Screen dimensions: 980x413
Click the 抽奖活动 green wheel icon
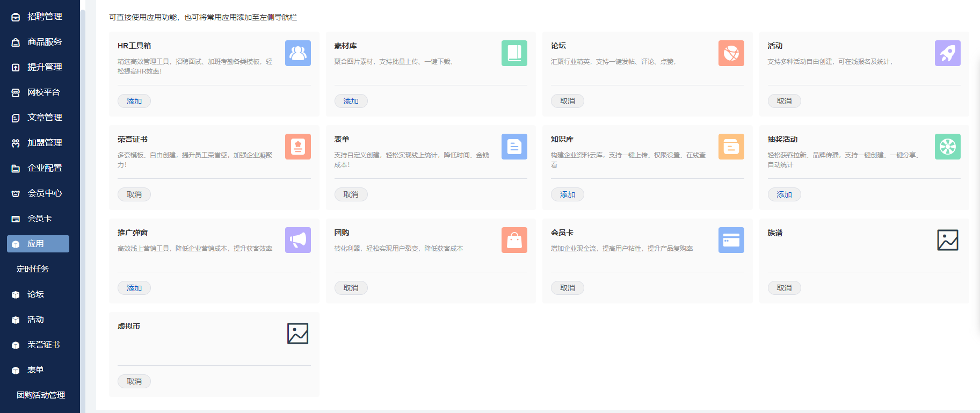(947, 147)
